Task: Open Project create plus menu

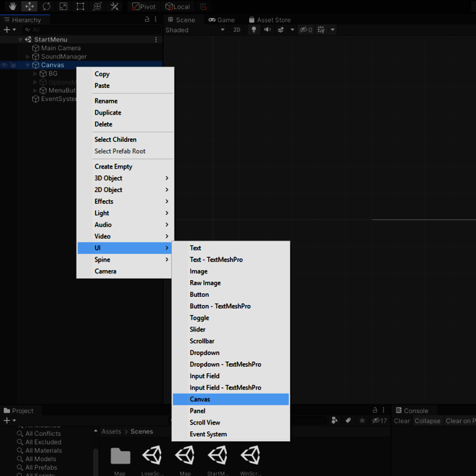Action: 9,421
